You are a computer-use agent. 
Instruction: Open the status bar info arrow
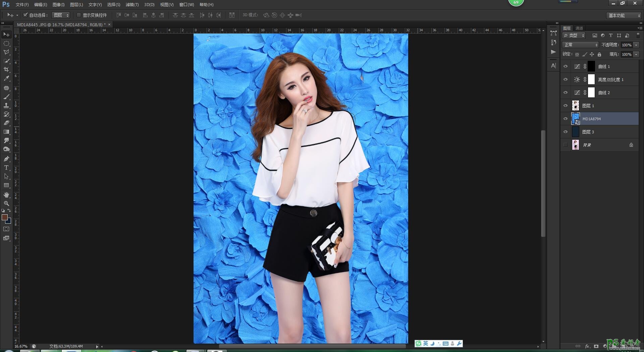click(97, 346)
